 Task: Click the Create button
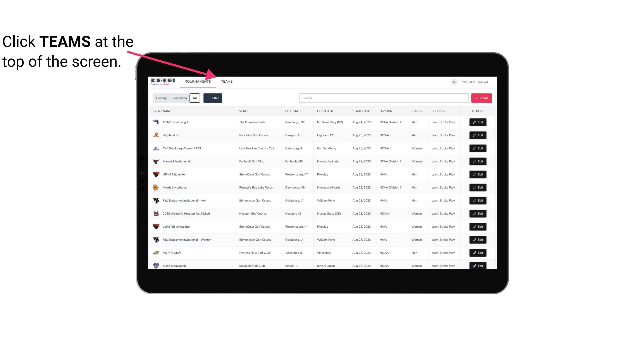(x=481, y=98)
